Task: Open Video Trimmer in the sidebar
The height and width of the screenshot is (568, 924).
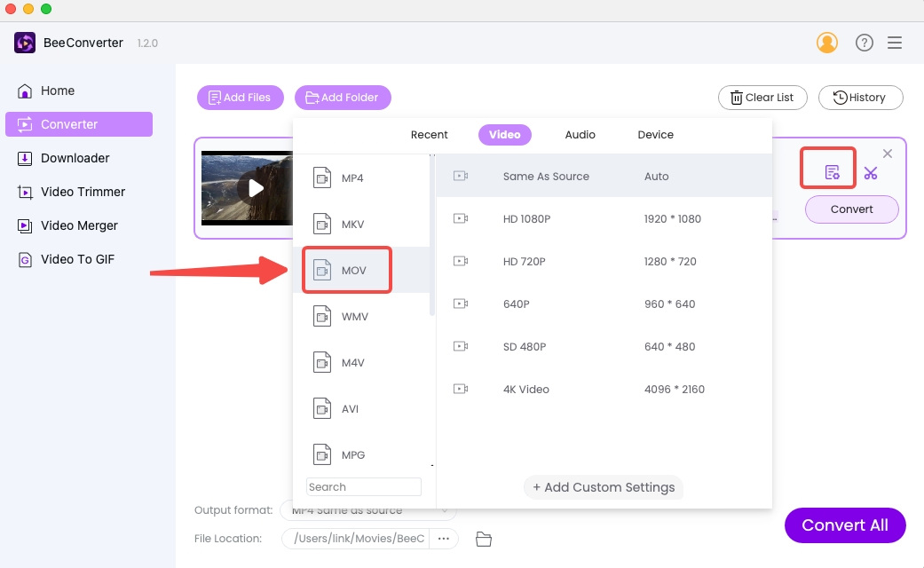Action: coord(83,192)
